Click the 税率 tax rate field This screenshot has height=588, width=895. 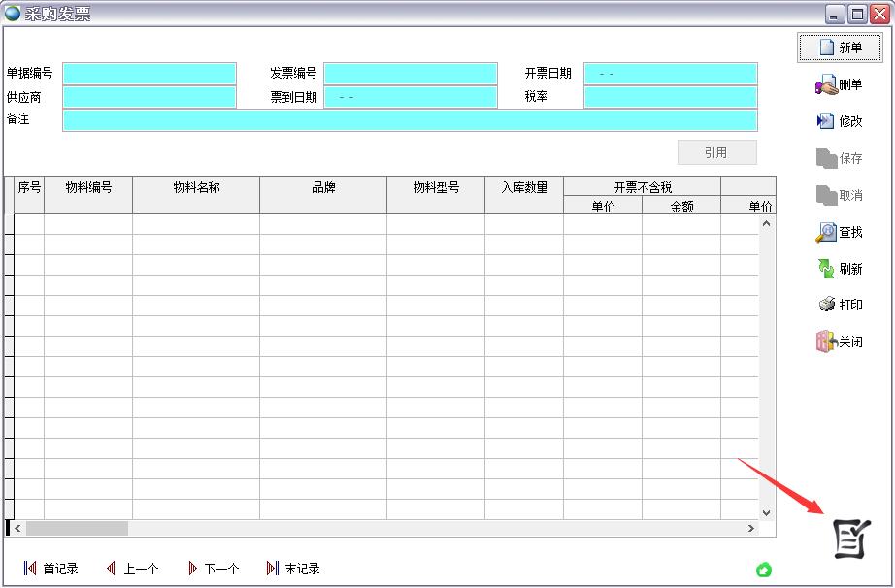click(670, 97)
